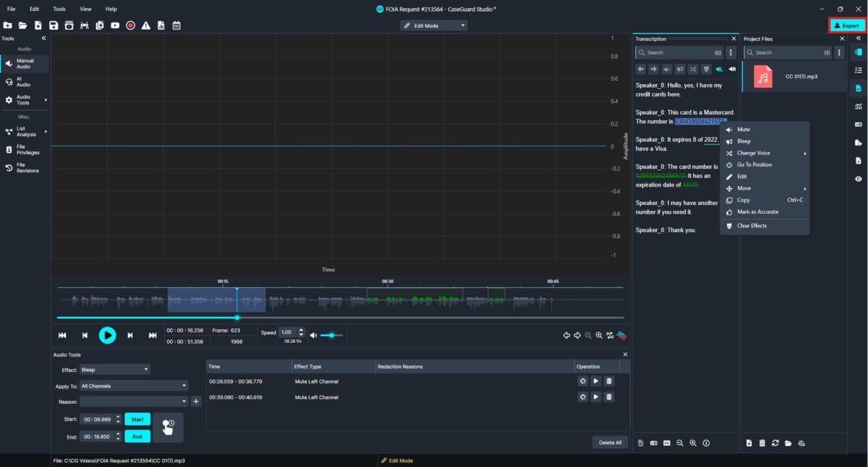Click the Delete All button
The height and width of the screenshot is (467, 868).
click(610, 443)
